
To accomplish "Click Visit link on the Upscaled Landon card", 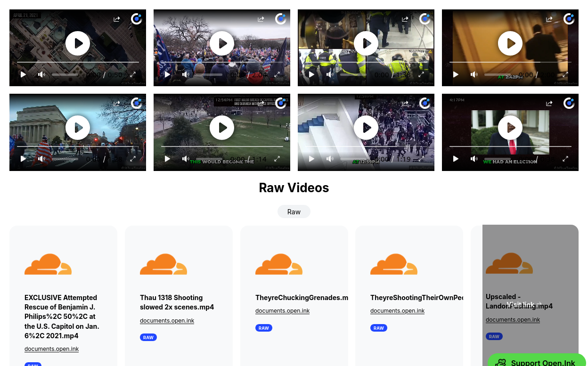I will [524, 304].
